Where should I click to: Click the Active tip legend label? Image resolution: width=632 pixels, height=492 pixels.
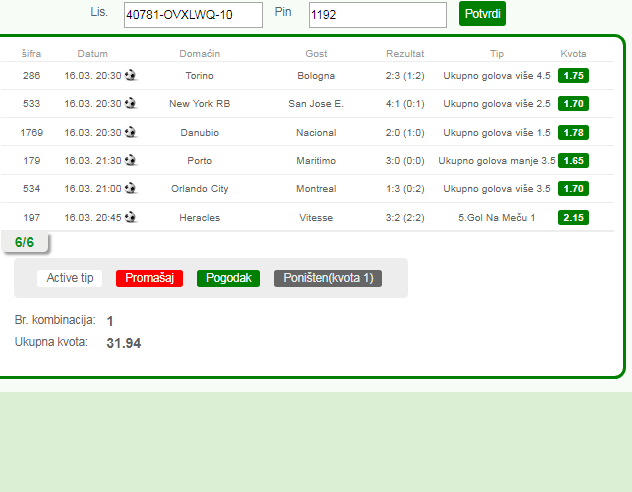[69, 278]
